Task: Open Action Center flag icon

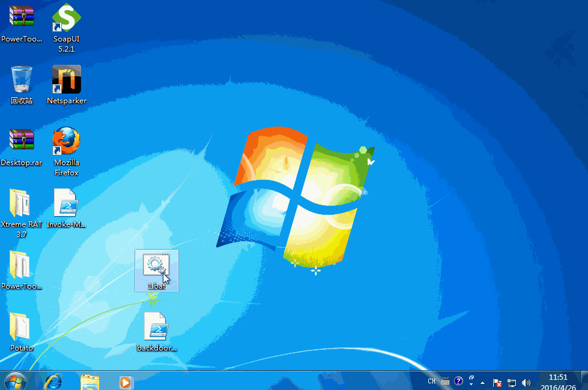Action: (497, 383)
